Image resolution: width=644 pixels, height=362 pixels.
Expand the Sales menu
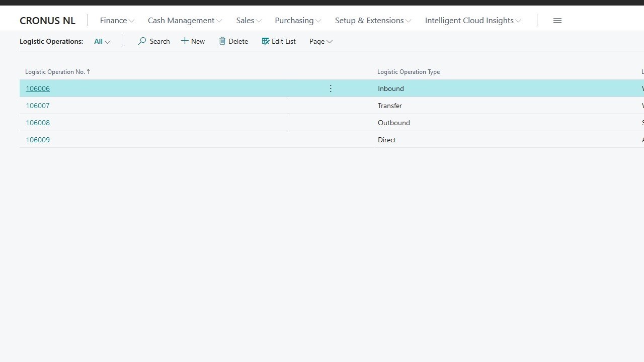click(249, 20)
